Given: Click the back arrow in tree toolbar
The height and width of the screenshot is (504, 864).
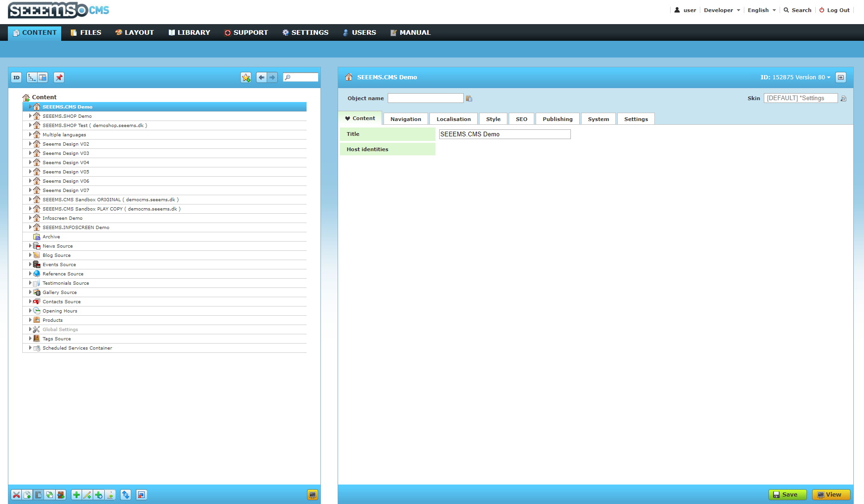Looking at the screenshot, I should coord(262,77).
